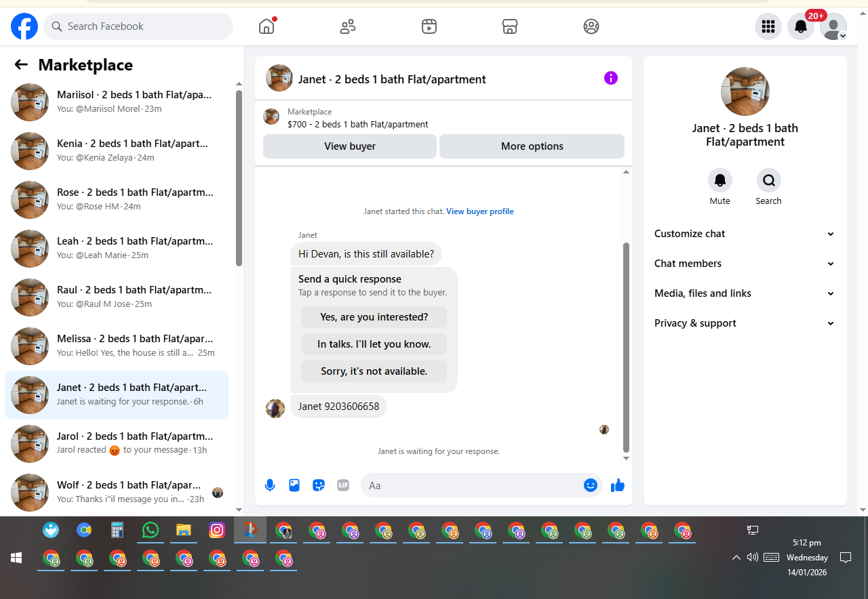Expand Media, files and links section
The image size is (868, 599).
pyautogui.click(x=745, y=293)
